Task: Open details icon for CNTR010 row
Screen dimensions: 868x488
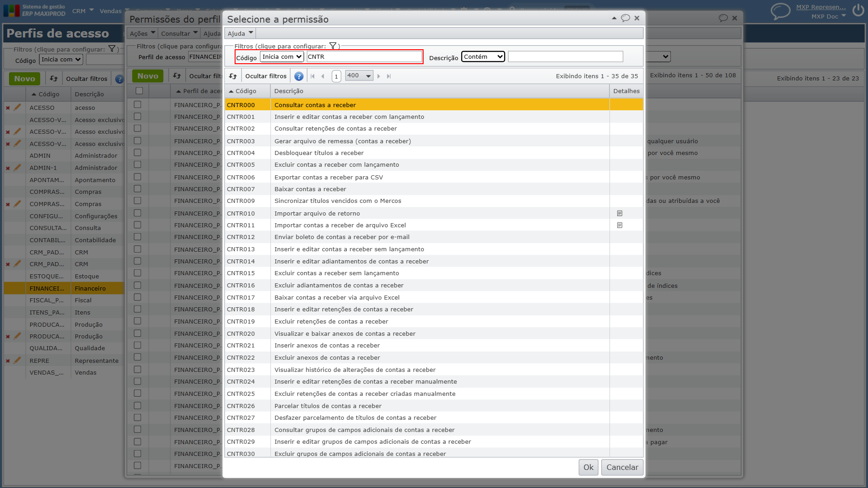Action: [620, 213]
